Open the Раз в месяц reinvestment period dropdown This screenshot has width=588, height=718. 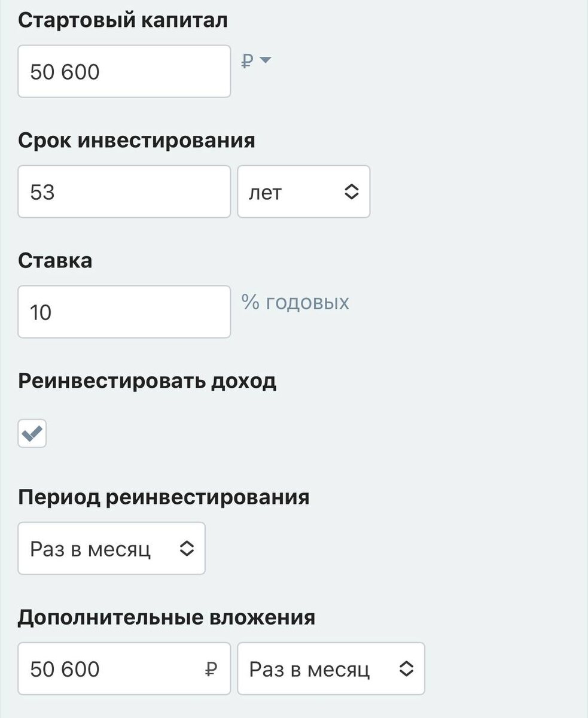click(x=111, y=548)
